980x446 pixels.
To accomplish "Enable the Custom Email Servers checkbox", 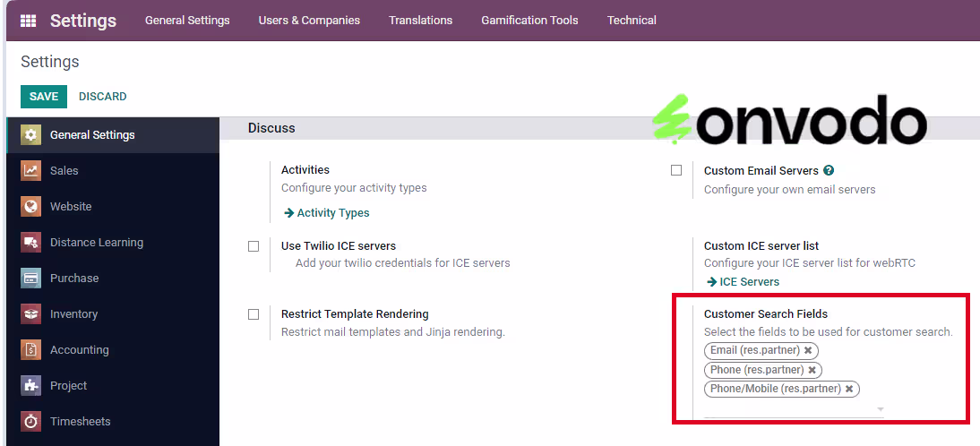I will (676, 170).
